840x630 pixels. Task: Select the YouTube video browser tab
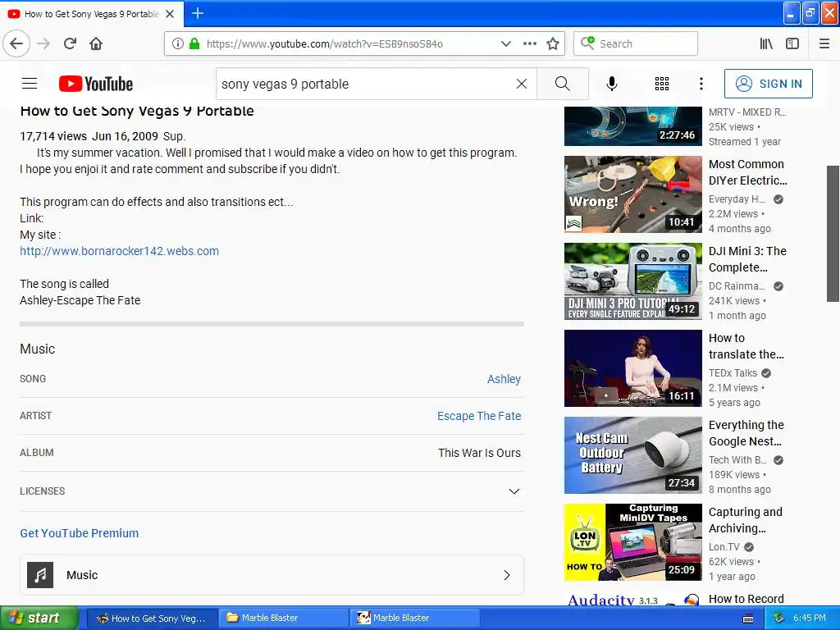coord(92,14)
